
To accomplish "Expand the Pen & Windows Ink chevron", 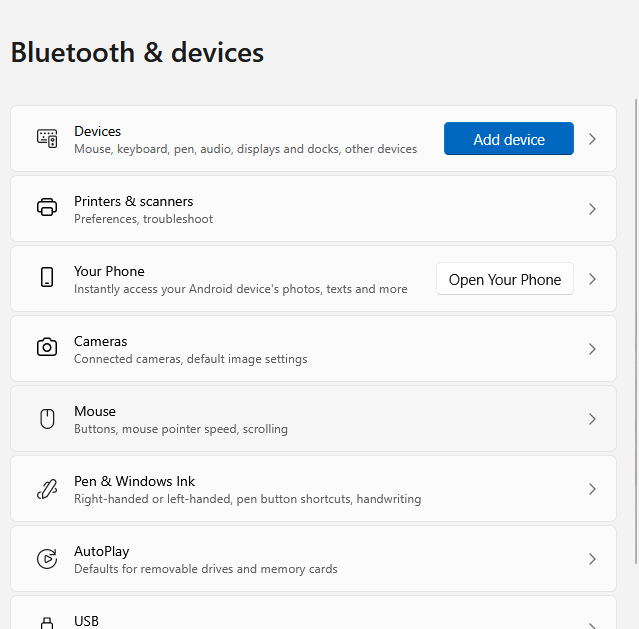I will [x=592, y=489].
